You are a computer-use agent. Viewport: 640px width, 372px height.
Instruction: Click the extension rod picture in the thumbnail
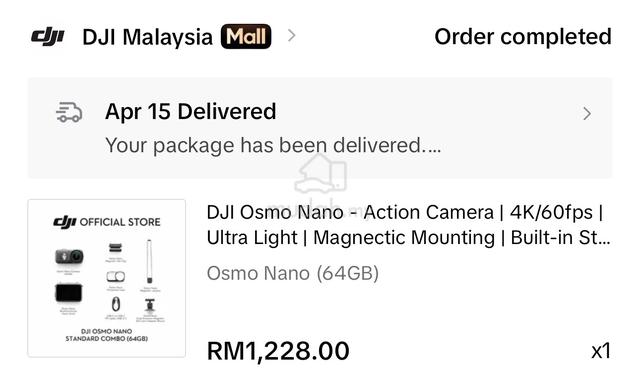pyautogui.click(x=149, y=261)
